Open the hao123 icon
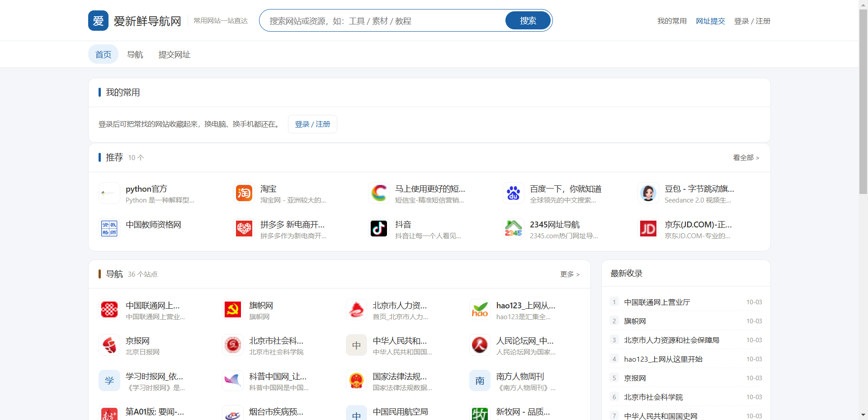 (480, 310)
